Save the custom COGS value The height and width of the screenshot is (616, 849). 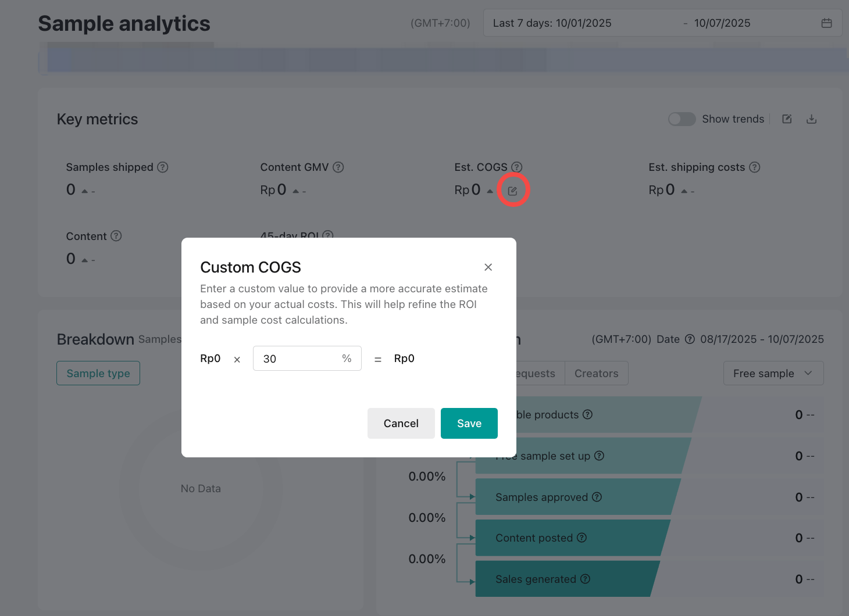coord(469,423)
